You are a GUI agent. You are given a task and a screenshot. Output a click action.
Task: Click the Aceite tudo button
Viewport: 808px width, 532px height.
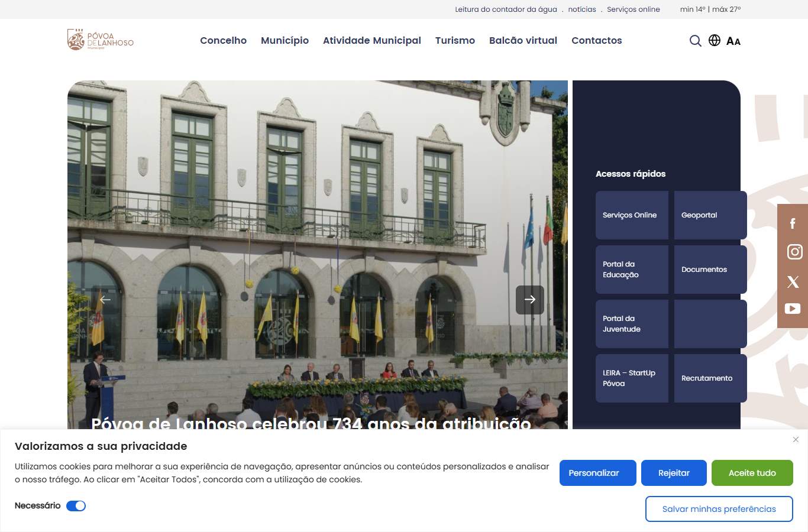click(x=752, y=473)
